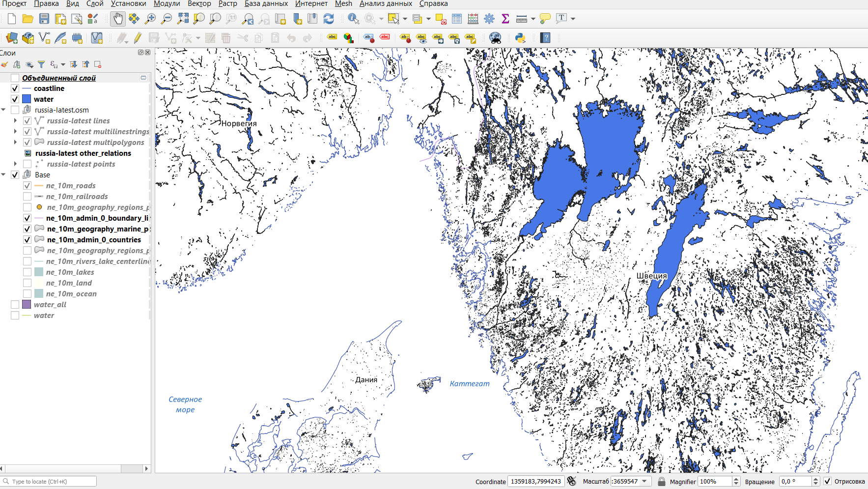The height and width of the screenshot is (489, 868).
Task: Open the attribute table
Action: pos(457,19)
